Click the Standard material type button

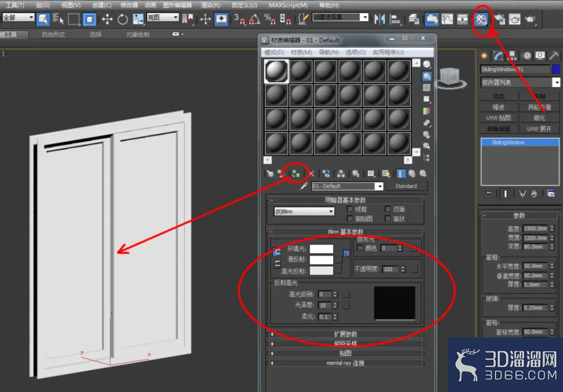[x=406, y=186]
